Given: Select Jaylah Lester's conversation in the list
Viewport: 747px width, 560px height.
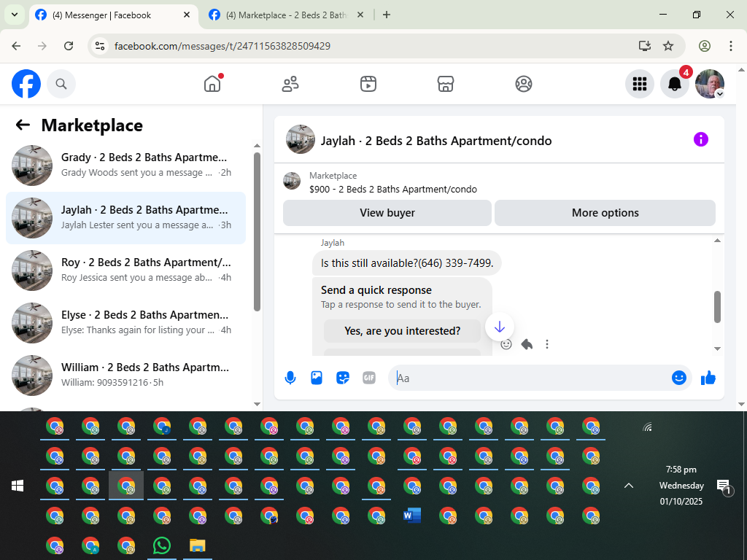Looking at the screenshot, I should (125, 217).
